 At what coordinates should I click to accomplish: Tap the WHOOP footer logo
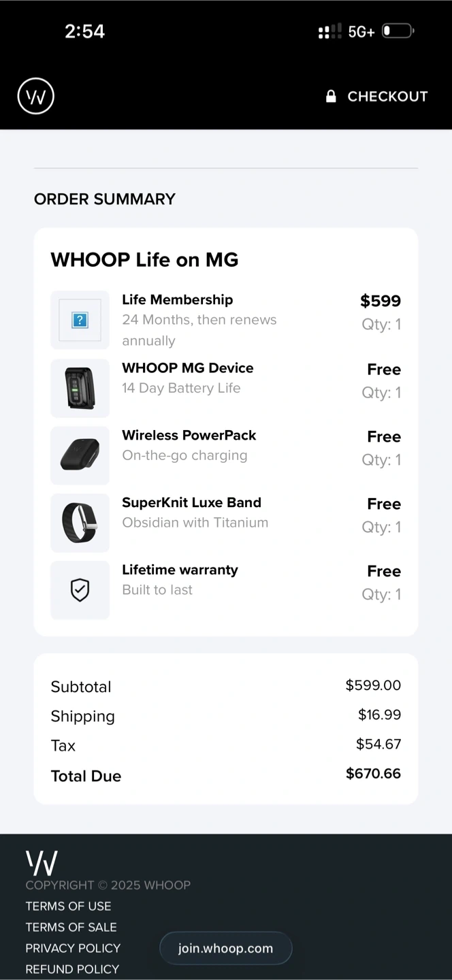point(42,863)
